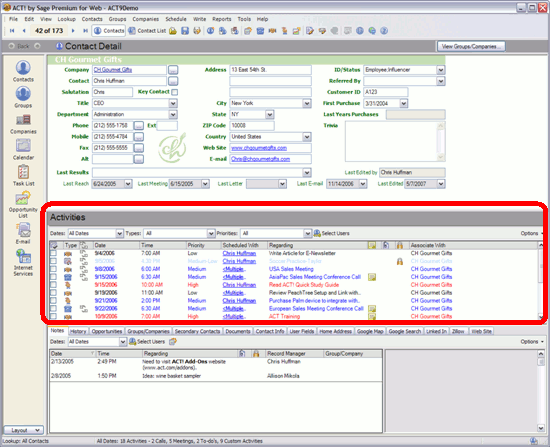Click Options in the Activities filter bar
550x447 pixels.
point(531,233)
